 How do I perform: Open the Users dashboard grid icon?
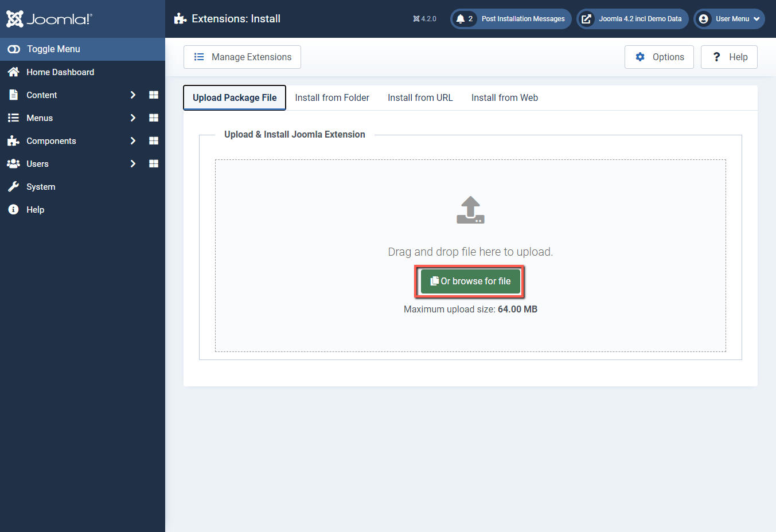153,163
